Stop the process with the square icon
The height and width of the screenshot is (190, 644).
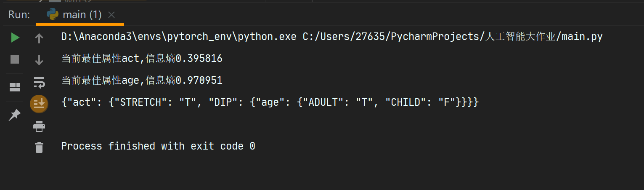(15, 59)
